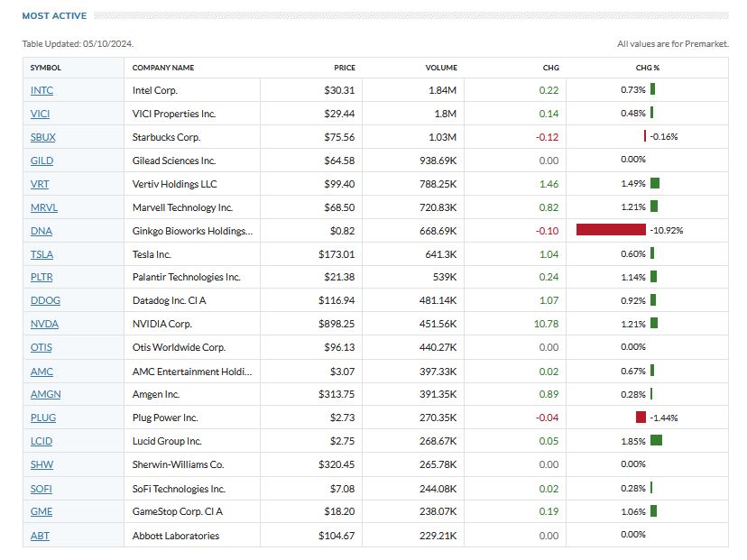
Task: Select the GILD ticker link
Action: coord(41,161)
